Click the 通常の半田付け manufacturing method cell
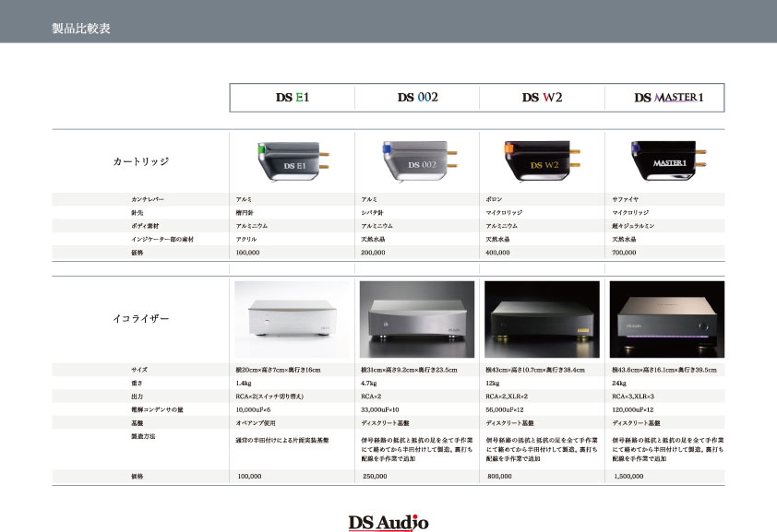The image size is (777, 532). click(282, 441)
